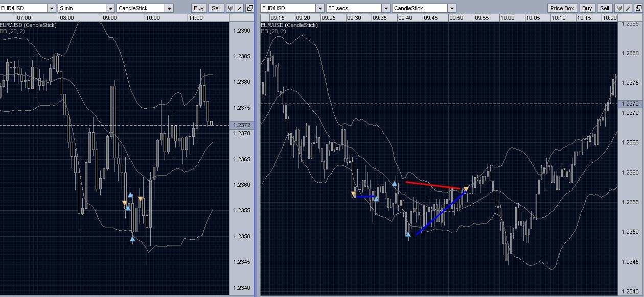Click the 1.2372 current price tag in right chart
The image size is (644, 297).
(x=630, y=104)
